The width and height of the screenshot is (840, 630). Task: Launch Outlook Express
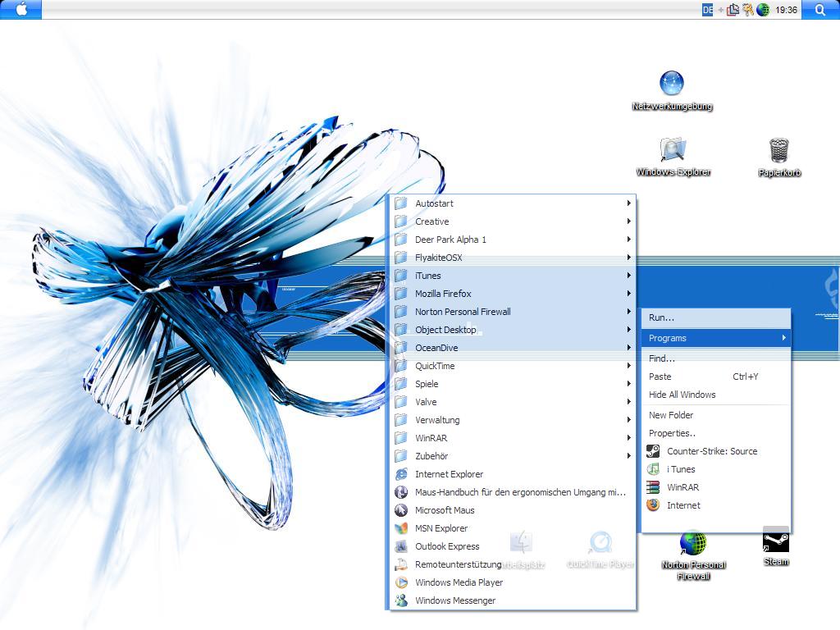513,546
